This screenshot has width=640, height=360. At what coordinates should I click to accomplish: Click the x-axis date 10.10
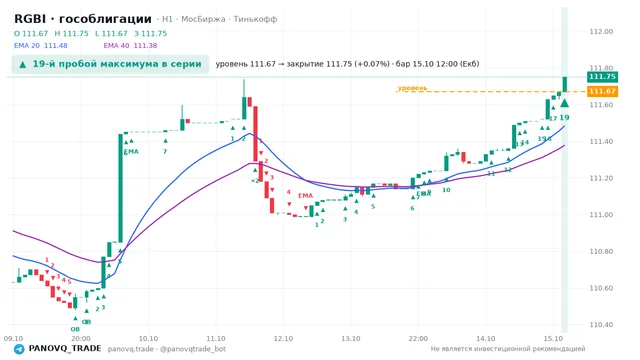pos(148,339)
